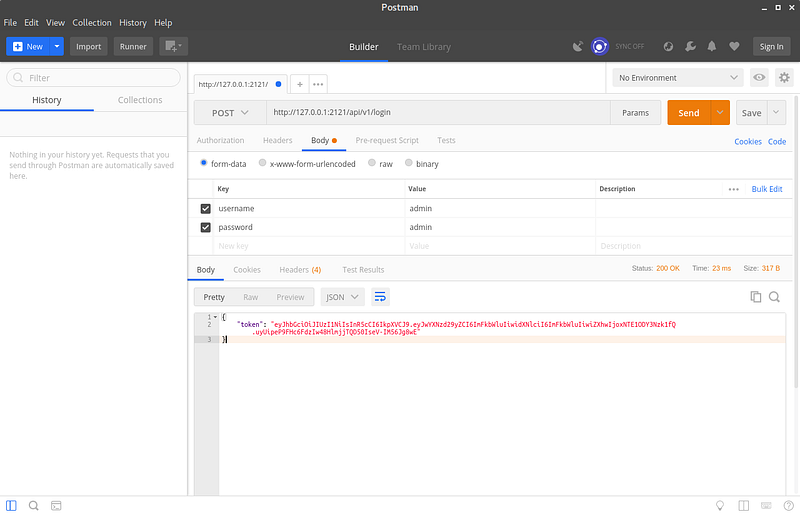The height and width of the screenshot is (515, 800).
Task: Collapse JSON object at line 1
Action: tap(215, 317)
